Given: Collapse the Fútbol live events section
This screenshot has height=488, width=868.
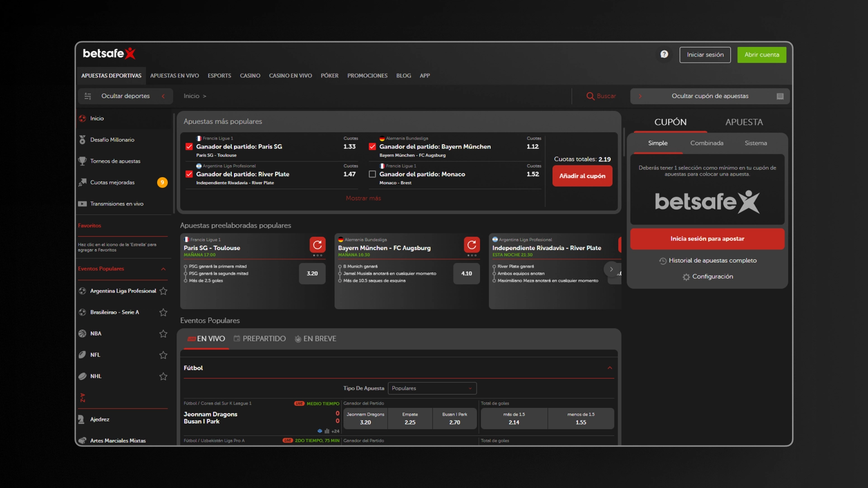Looking at the screenshot, I should (x=610, y=368).
